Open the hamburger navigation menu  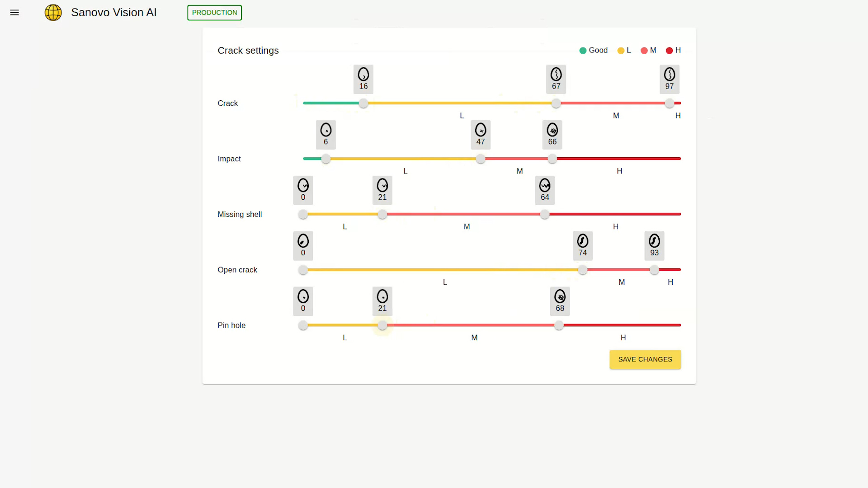(14, 13)
